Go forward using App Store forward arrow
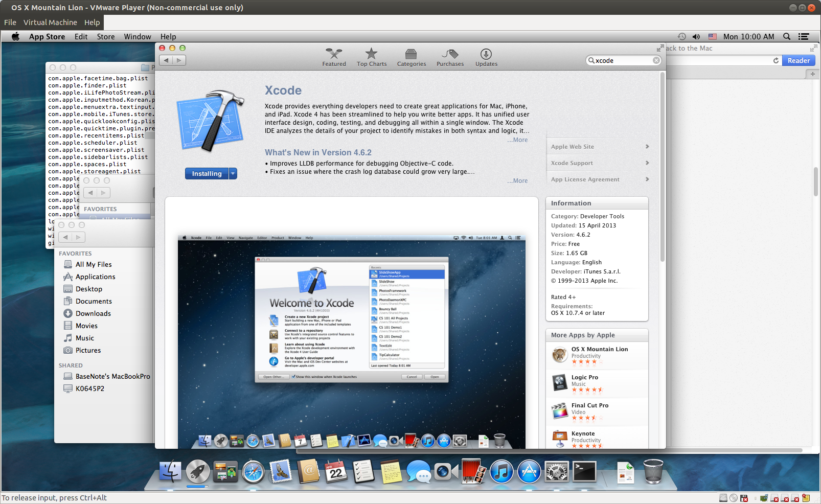 [179, 60]
